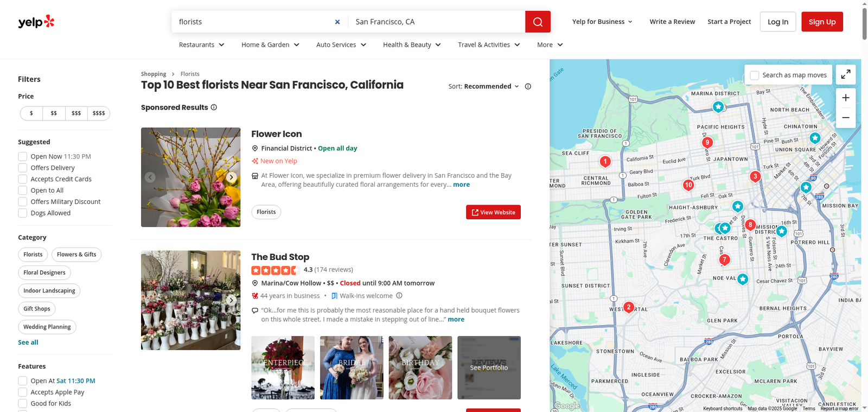The height and width of the screenshot is (412, 868).
Task: Select map pin number 1
Action: click(605, 161)
